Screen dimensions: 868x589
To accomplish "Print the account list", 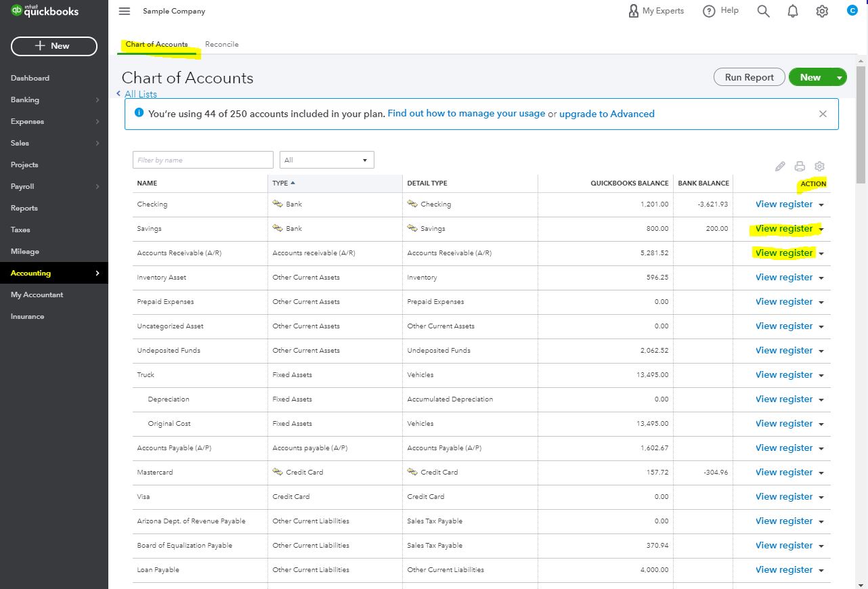I will pyautogui.click(x=800, y=167).
